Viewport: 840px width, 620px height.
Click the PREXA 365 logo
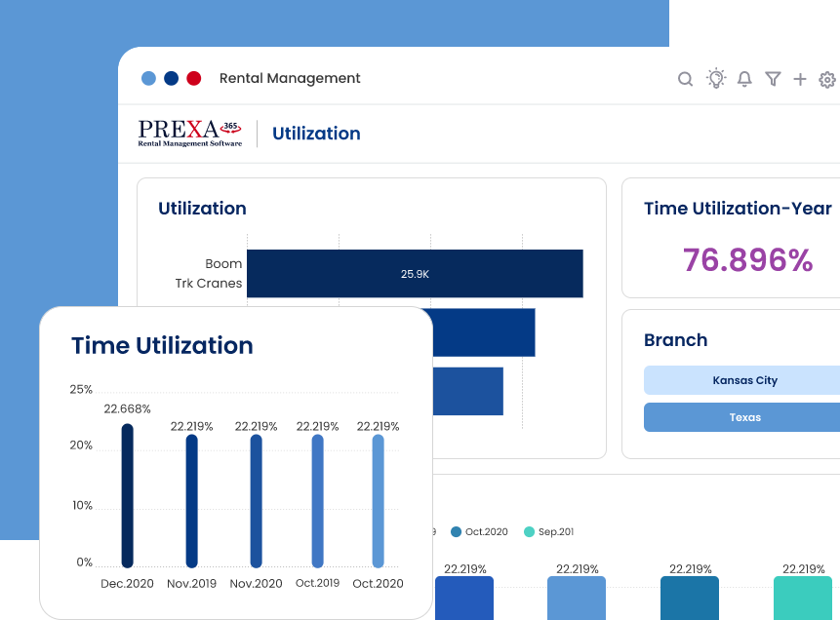click(x=189, y=134)
